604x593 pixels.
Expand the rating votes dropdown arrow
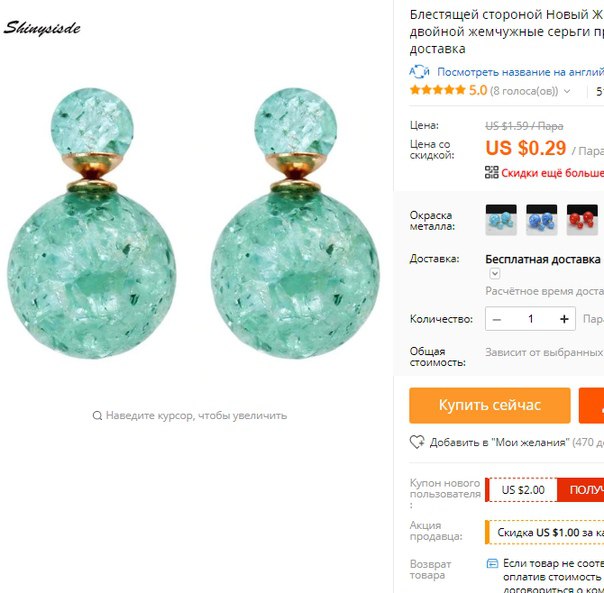[x=567, y=91]
